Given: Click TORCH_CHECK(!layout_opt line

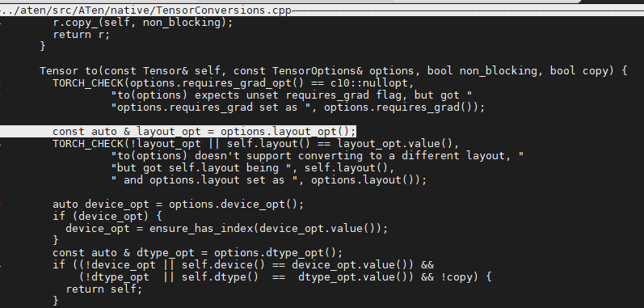Looking at the screenshot, I should (x=255, y=143).
